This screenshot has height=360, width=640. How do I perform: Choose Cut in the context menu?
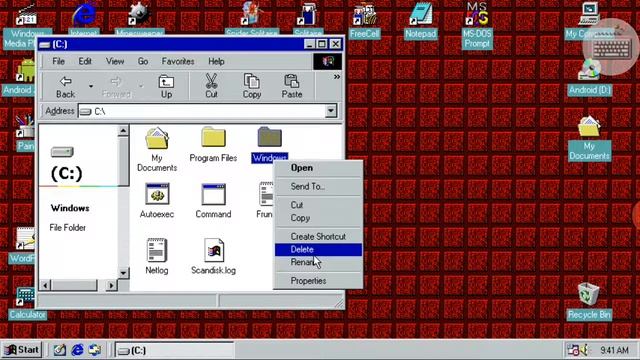point(318,205)
